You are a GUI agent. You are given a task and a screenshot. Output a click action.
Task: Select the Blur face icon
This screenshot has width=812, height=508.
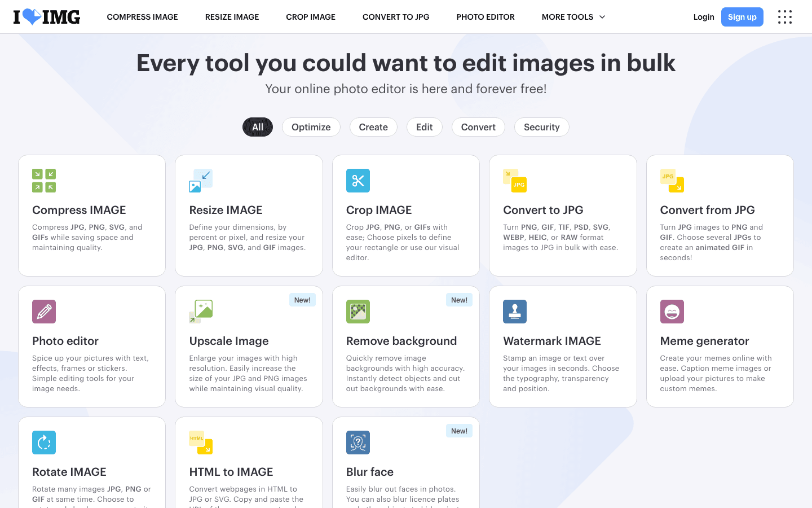pyautogui.click(x=358, y=443)
